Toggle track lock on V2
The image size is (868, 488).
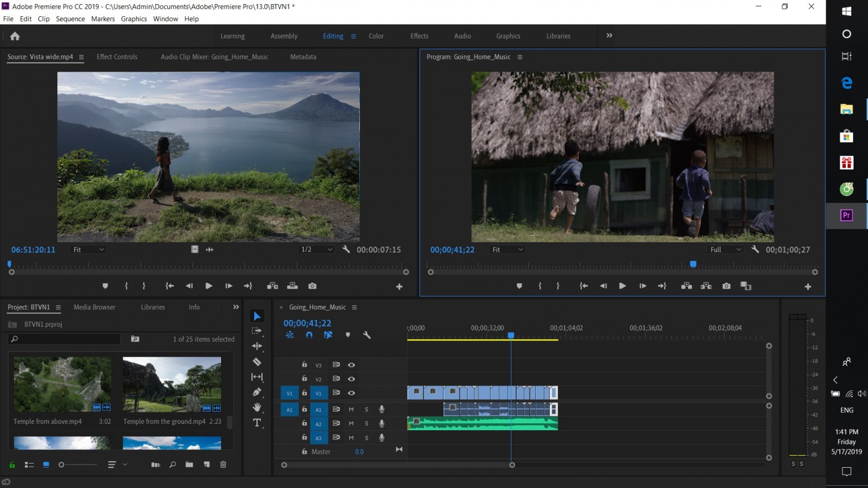click(304, 379)
